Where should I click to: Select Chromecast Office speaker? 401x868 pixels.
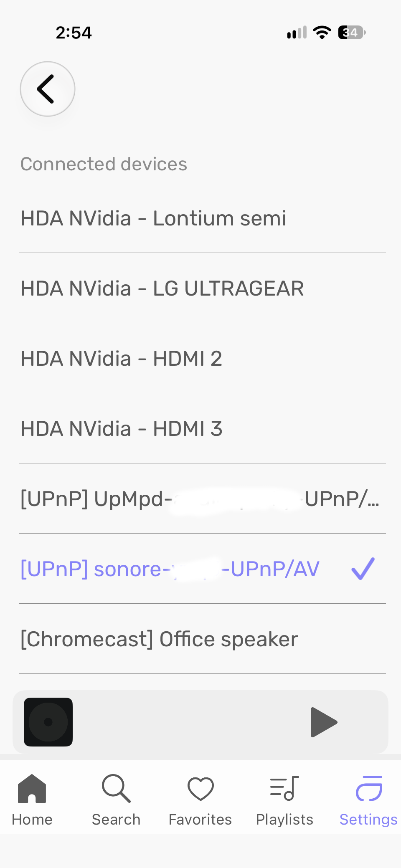[202, 639]
